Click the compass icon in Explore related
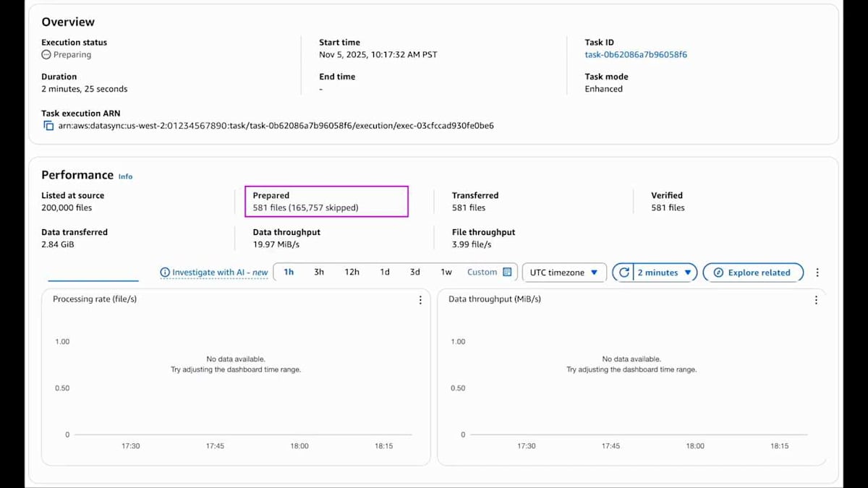The width and height of the screenshot is (868, 488). tap(718, 273)
